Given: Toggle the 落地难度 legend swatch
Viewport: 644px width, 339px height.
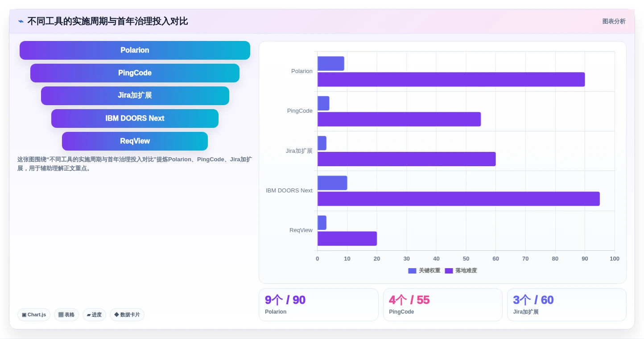Looking at the screenshot, I should click(449, 271).
